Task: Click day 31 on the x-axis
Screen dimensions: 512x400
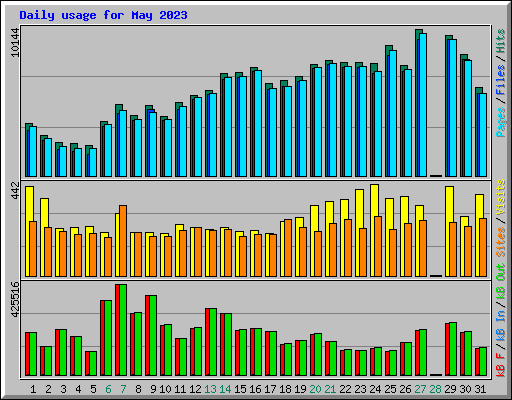Action: [480, 389]
